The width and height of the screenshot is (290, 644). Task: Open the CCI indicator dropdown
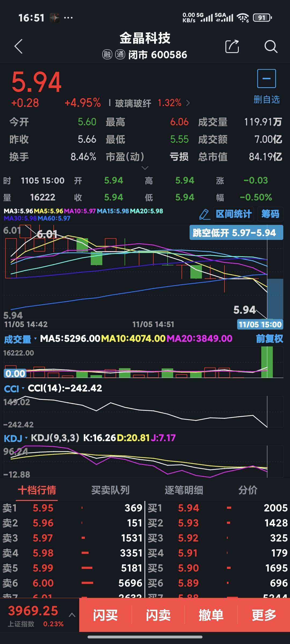[x=14, y=389]
